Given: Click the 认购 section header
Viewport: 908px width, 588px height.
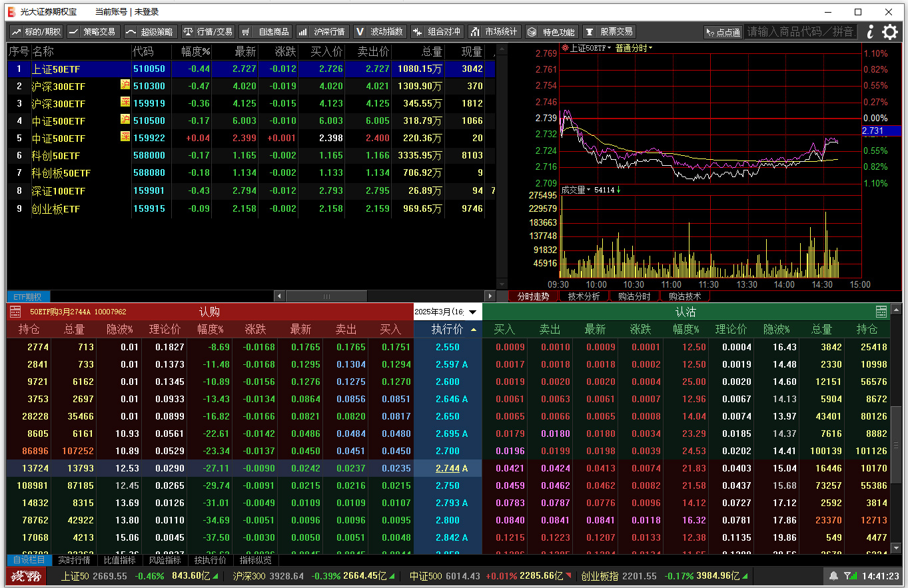Looking at the screenshot, I should 210,312.
